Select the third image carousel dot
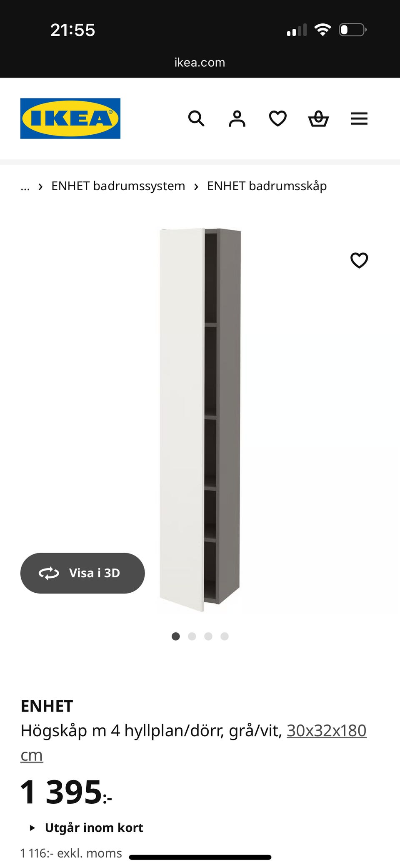400x868 pixels. (208, 636)
